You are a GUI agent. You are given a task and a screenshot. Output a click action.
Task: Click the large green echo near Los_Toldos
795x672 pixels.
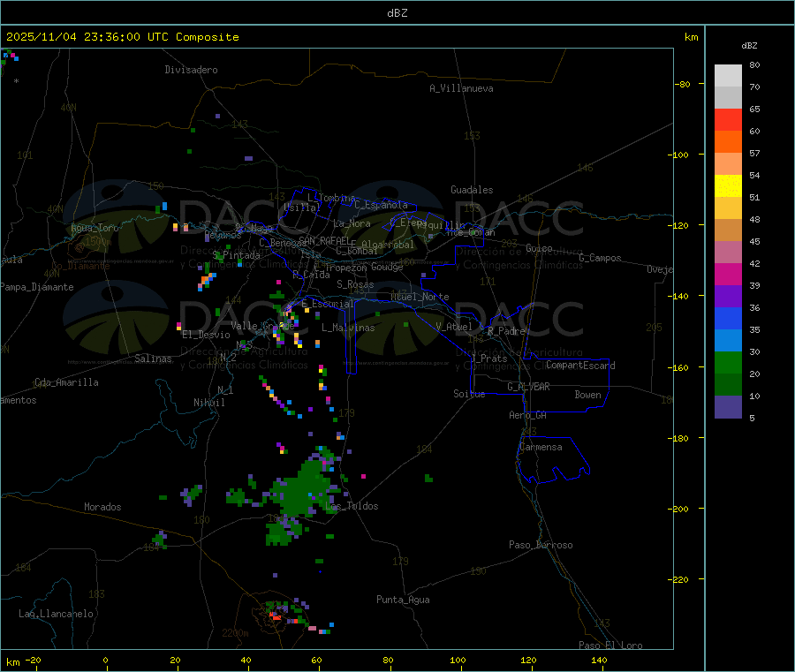tap(302, 489)
